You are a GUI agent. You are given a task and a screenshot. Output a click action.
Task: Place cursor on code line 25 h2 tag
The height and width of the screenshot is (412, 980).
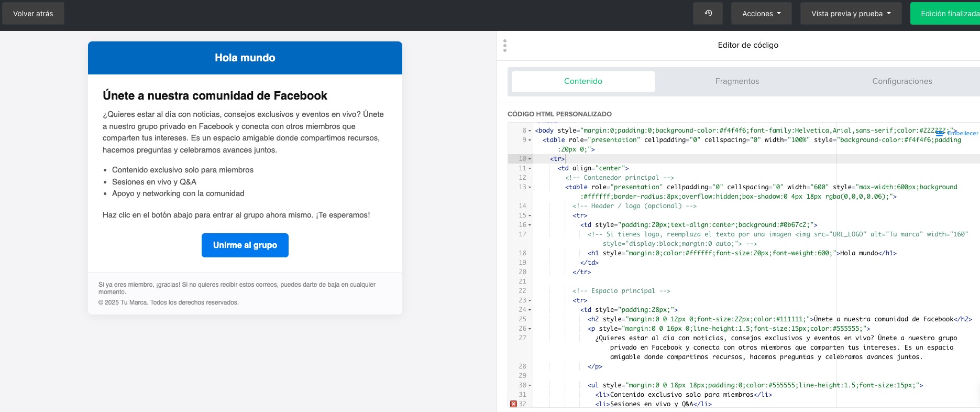pos(779,319)
